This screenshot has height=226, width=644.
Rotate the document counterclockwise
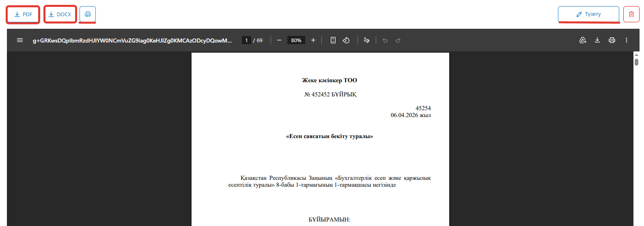coord(346,40)
